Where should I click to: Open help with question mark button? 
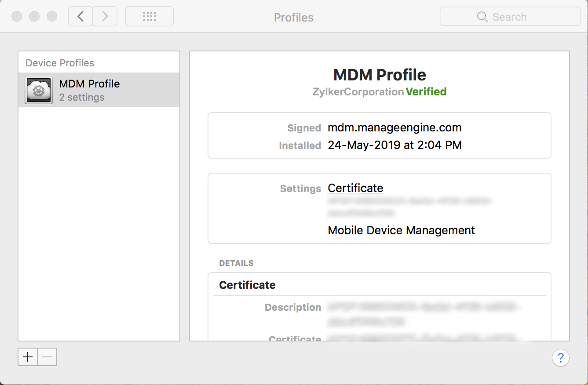[560, 357]
